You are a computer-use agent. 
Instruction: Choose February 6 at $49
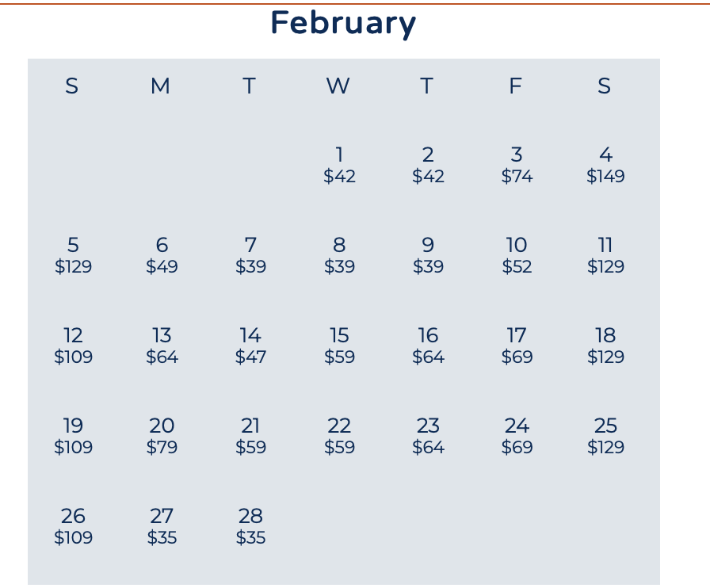(x=162, y=255)
